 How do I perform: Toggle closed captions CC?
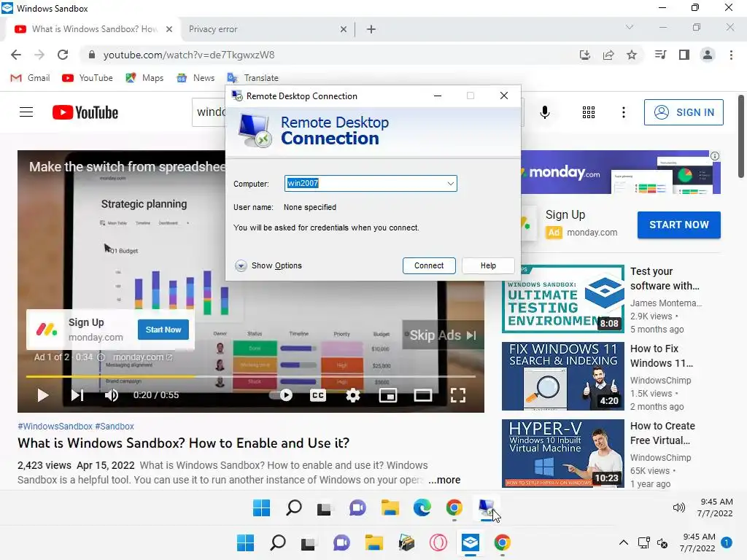point(318,395)
